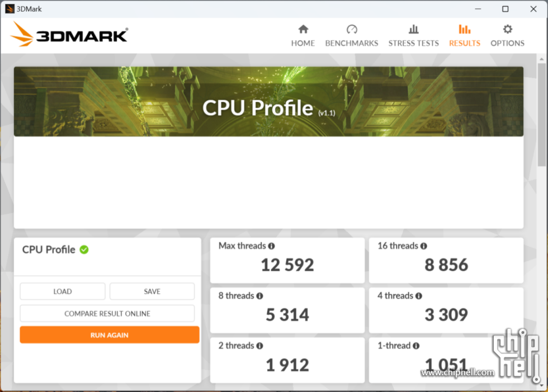The image size is (548, 392).
Task: Click the CPU Profile banner image
Action: click(268, 102)
